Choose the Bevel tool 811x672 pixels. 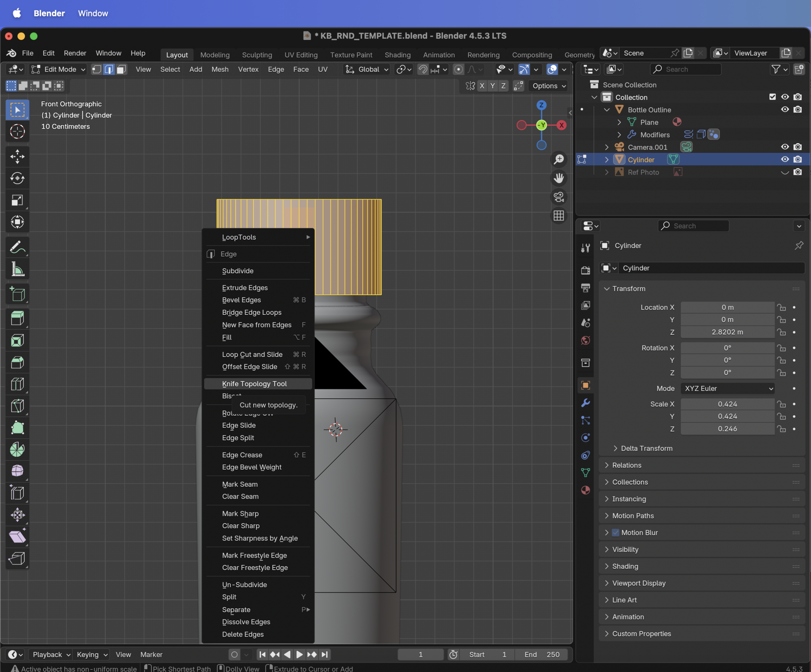pos(17,362)
